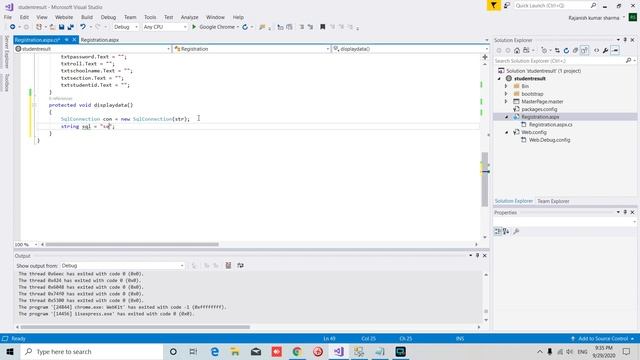
Task: Toggle auto-hide pin on Output panel
Action: (x=477, y=256)
